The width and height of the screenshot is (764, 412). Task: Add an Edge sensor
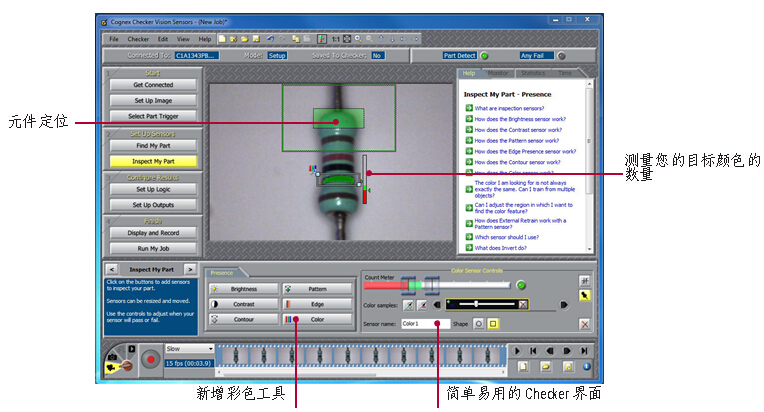pyautogui.click(x=317, y=304)
